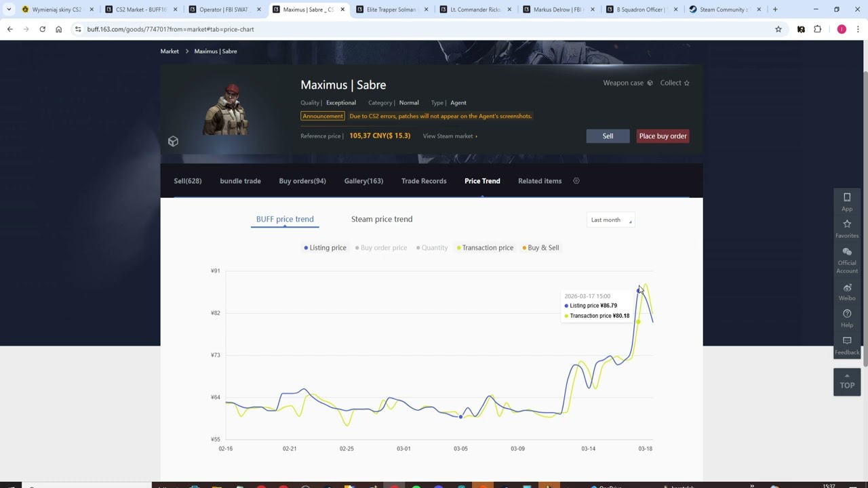868x488 pixels.
Task: Follow the View Steam market link
Action: [450, 136]
